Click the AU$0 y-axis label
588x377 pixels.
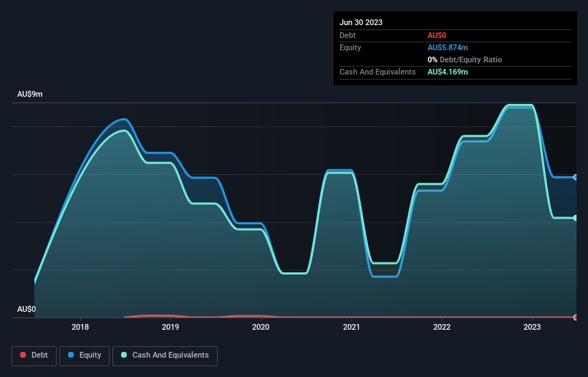[x=26, y=309]
